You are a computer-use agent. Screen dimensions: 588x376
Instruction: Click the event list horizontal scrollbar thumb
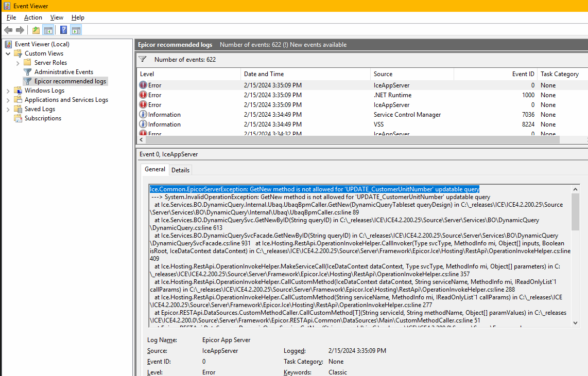[x=352, y=140]
